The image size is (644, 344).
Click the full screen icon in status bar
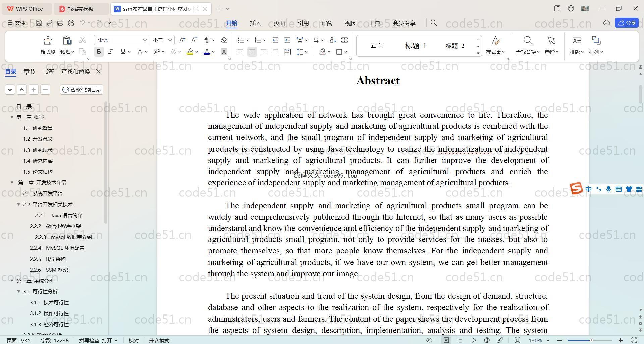click(634, 340)
